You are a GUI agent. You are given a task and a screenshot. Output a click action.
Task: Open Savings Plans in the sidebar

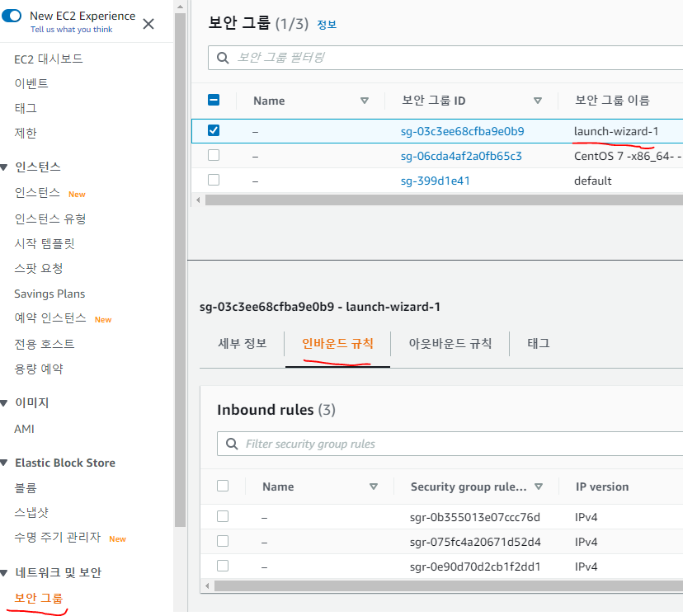tap(49, 294)
